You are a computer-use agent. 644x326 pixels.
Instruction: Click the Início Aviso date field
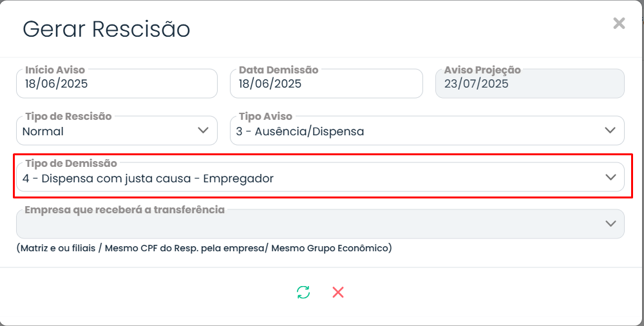(117, 84)
